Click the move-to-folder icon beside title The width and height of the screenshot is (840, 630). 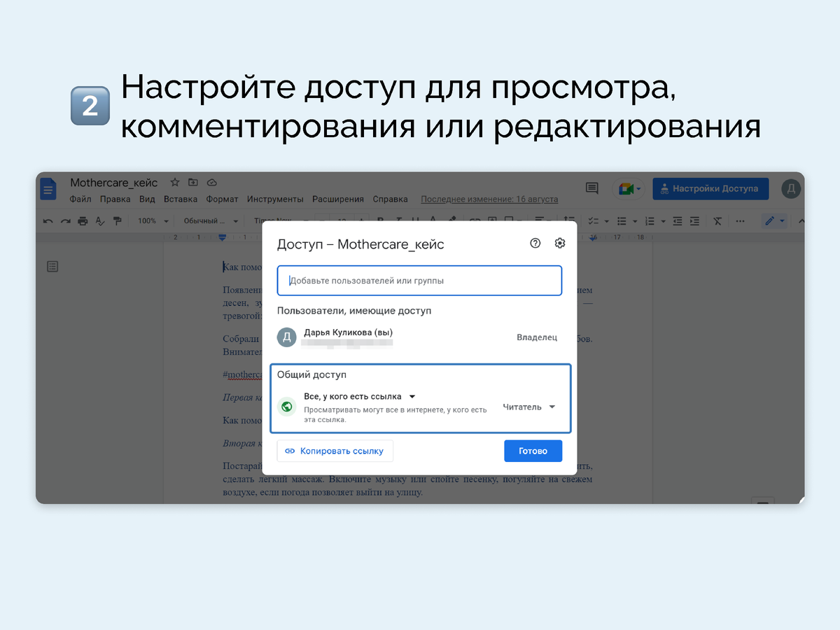coord(193,183)
